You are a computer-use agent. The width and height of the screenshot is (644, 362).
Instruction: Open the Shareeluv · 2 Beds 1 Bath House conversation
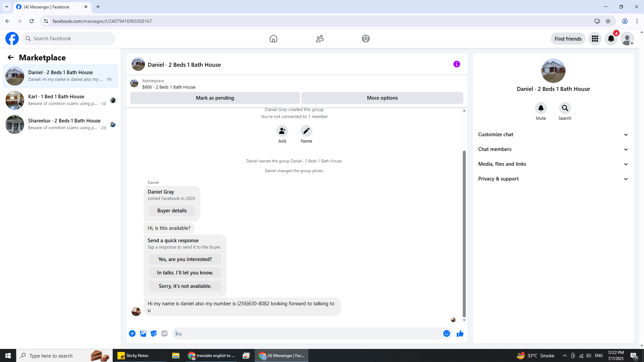pyautogui.click(x=60, y=124)
